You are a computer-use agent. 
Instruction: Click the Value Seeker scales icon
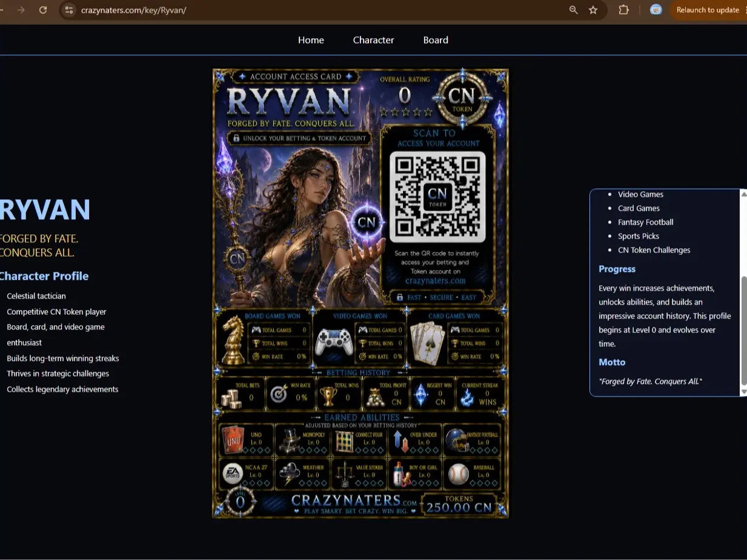pyautogui.click(x=344, y=475)
